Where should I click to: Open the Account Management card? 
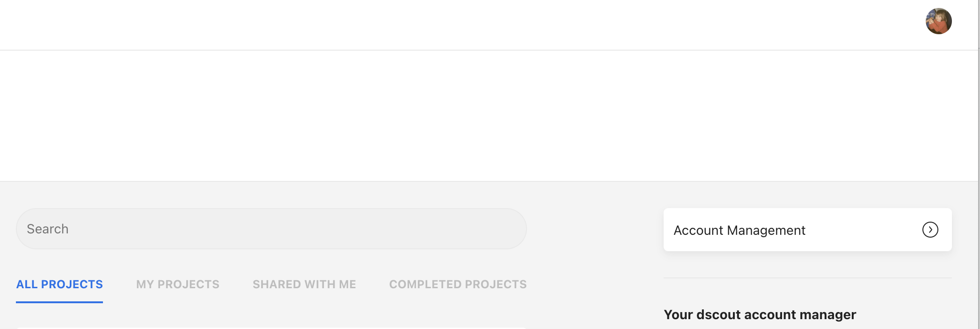(x=808, y=230)
